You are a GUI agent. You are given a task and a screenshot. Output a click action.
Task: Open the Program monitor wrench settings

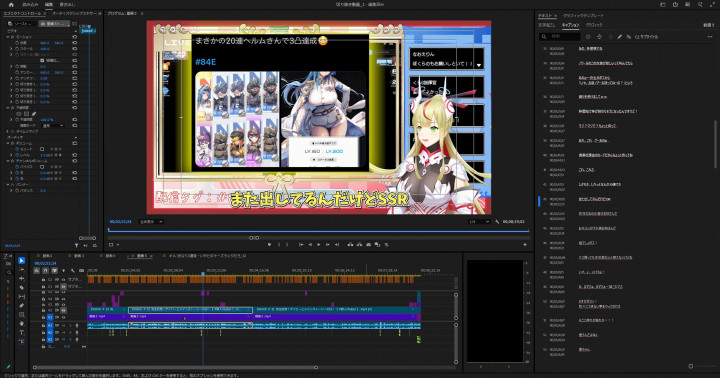(x=497, y=221)
